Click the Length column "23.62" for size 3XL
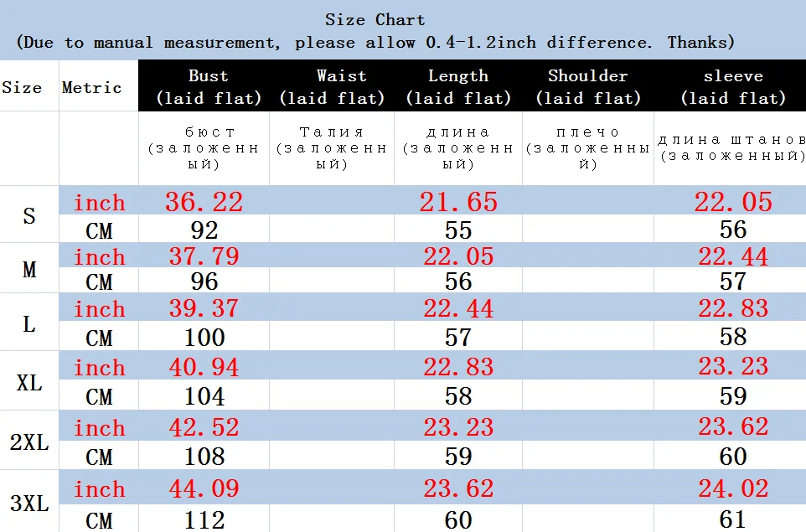The width and height of the screenshot is (806, 532). (x=458, y=488)
